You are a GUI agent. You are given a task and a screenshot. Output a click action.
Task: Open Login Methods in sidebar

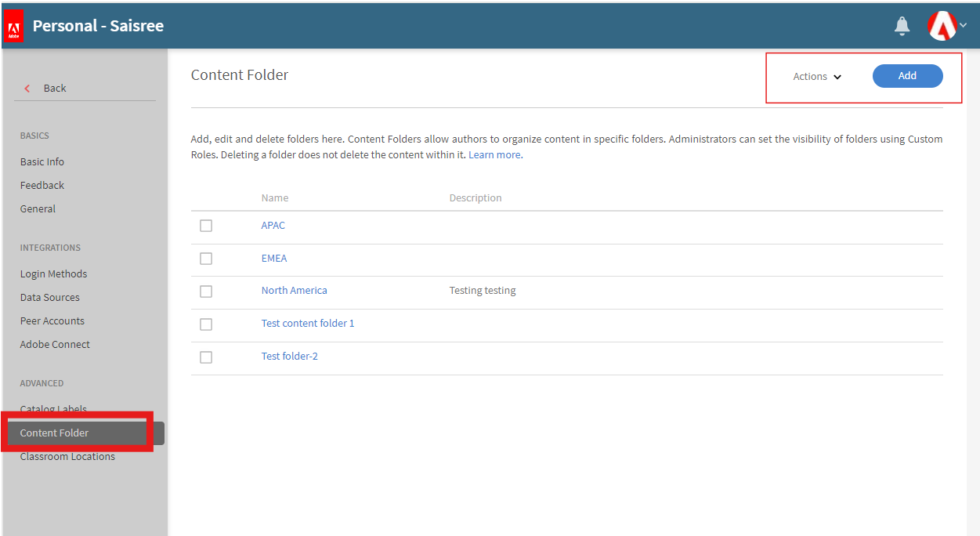(53, 274)
